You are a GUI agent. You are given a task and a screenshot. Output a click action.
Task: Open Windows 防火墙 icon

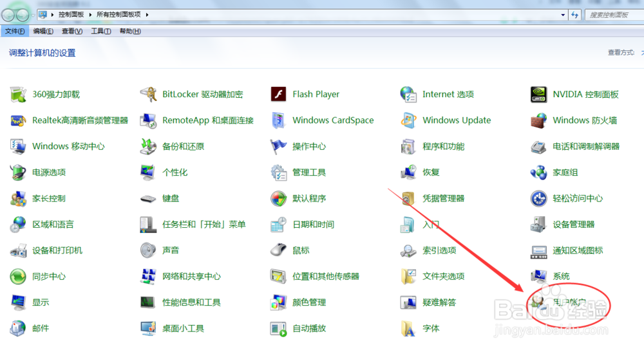pyautogui.click(x=538, y=120)
